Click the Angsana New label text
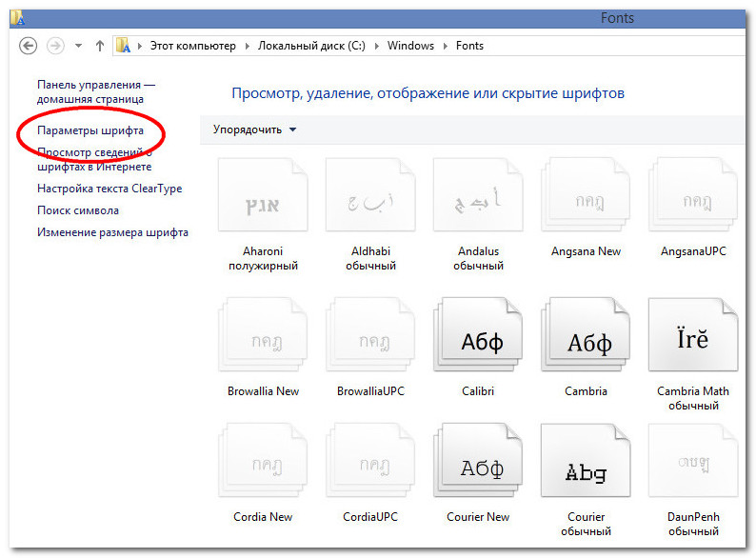This screenshot has height=558, width=756. pyautogui.click(x=586, y=251)
